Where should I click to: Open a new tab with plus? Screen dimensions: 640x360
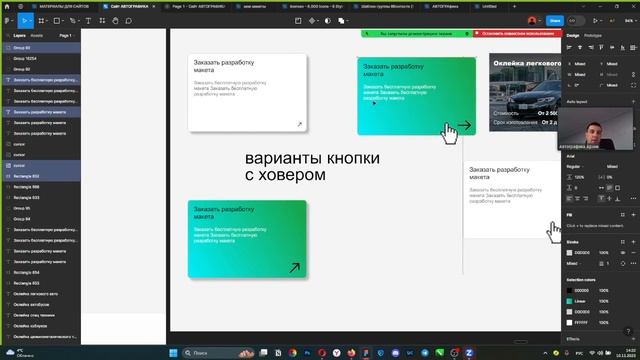tap(514, 7)
